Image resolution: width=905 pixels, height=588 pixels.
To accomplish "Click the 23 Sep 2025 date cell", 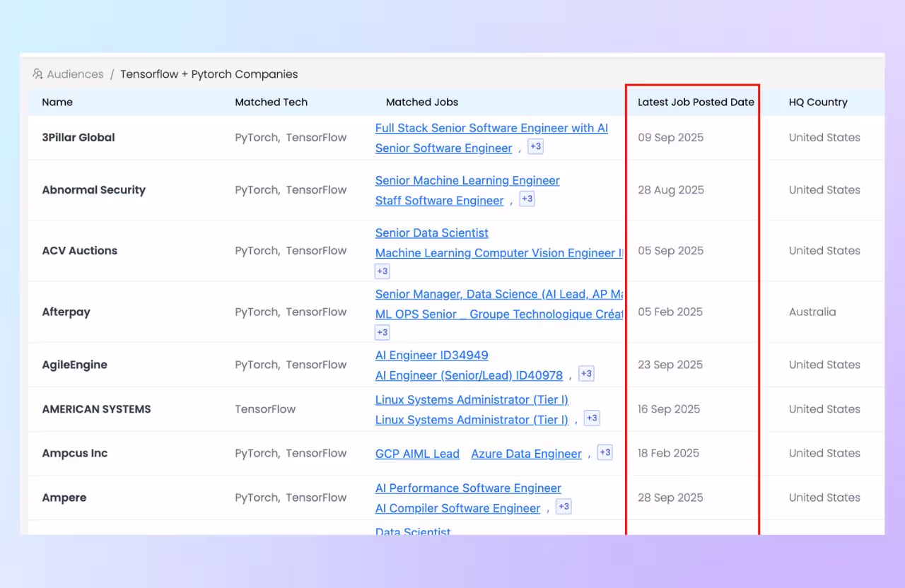I will (670, 365).
